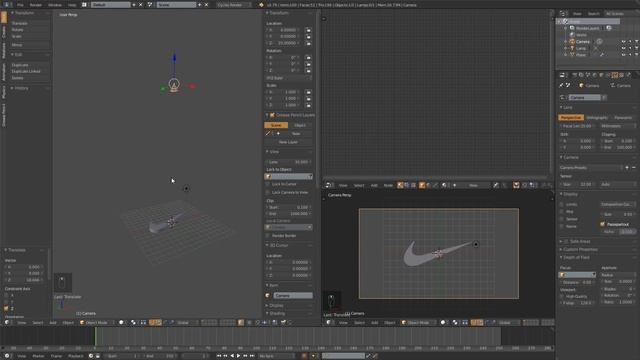Select the Panoramic lens tab
The width and height of the screenshot is (640, 360).
pos(623,118)
